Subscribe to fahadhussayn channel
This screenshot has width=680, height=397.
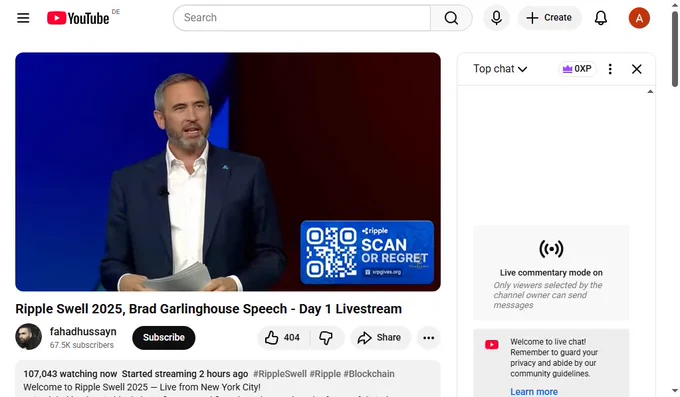point(163,338)
